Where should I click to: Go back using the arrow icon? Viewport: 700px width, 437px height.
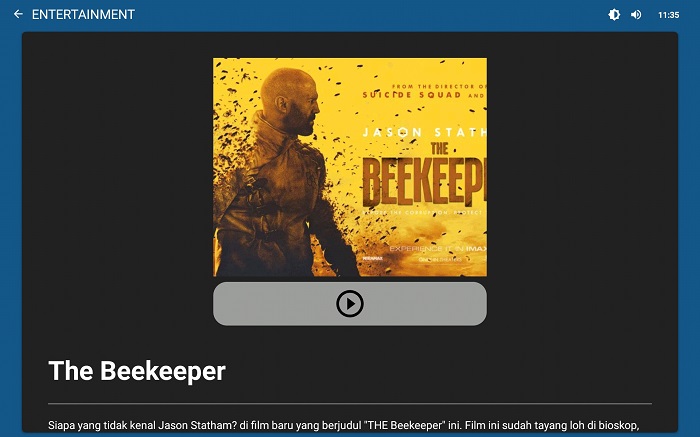point(18,14)
